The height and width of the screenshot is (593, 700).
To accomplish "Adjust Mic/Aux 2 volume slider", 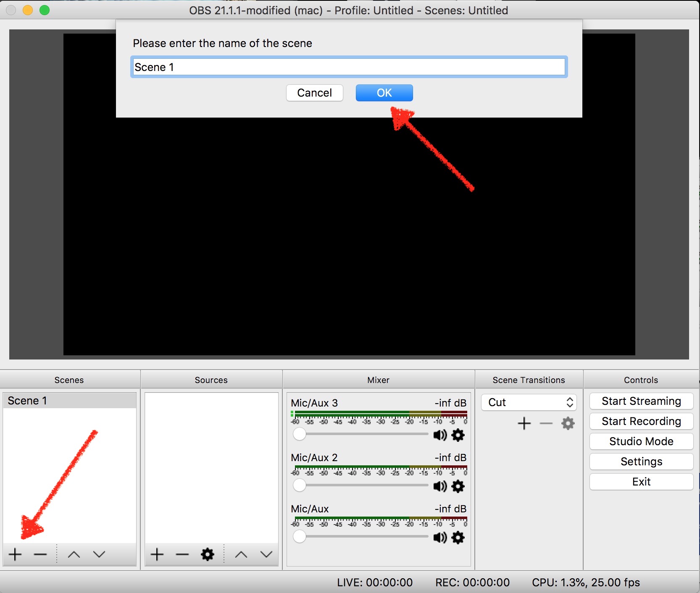I will coord(361,485).
